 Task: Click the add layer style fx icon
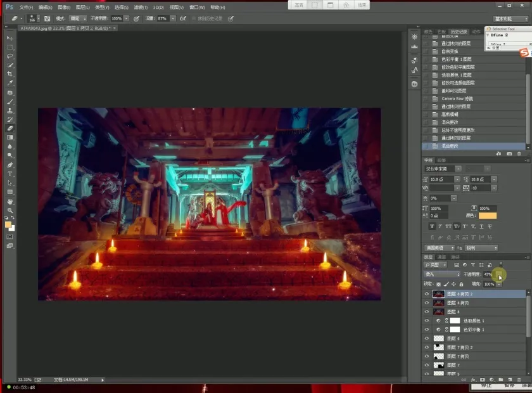click(x=472, y=380)
